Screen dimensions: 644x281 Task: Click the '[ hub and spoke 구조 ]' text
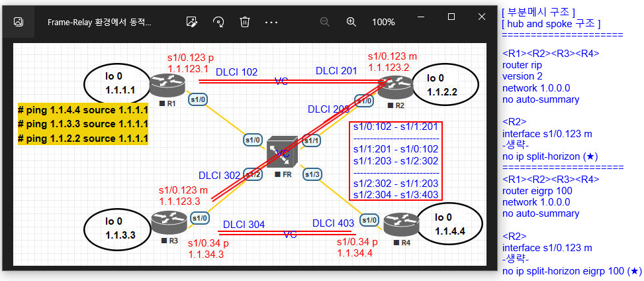click(x=551, y=24)
